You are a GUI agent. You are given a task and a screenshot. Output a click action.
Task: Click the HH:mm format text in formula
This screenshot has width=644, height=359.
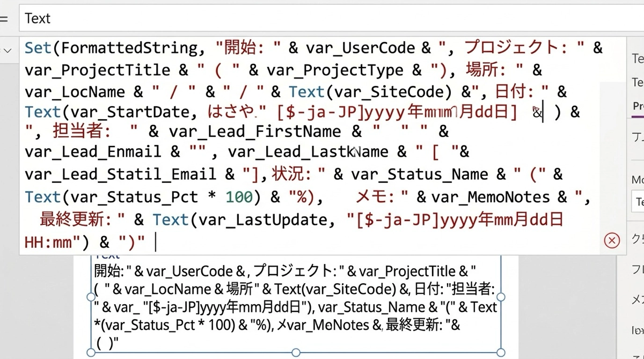pyautogui.click(x=48, y=243)
